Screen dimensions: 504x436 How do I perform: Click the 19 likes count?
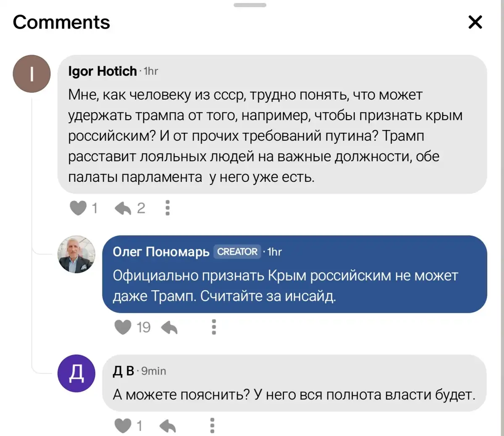(143, 327)
